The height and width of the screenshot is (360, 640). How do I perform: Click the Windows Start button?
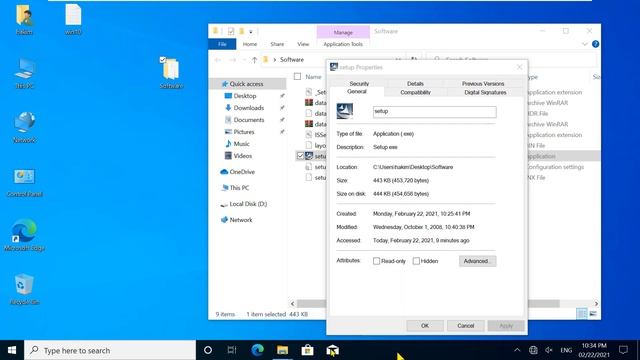12,350
